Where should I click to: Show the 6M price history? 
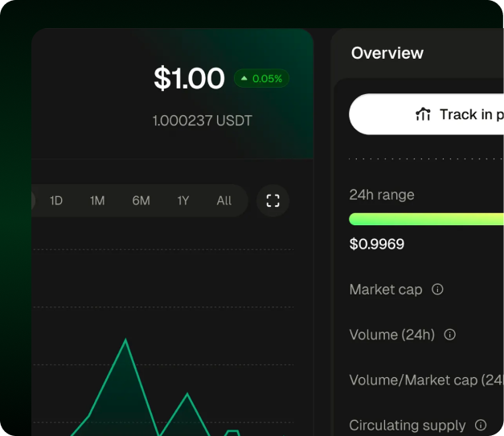point(141,200)
